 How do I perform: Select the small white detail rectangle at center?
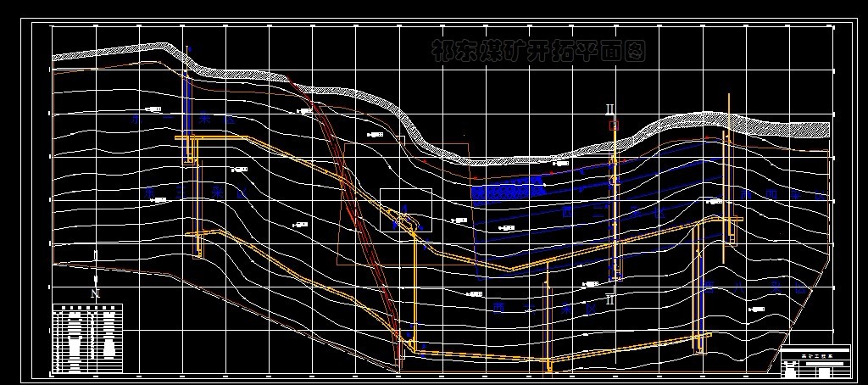click(406, 209)
